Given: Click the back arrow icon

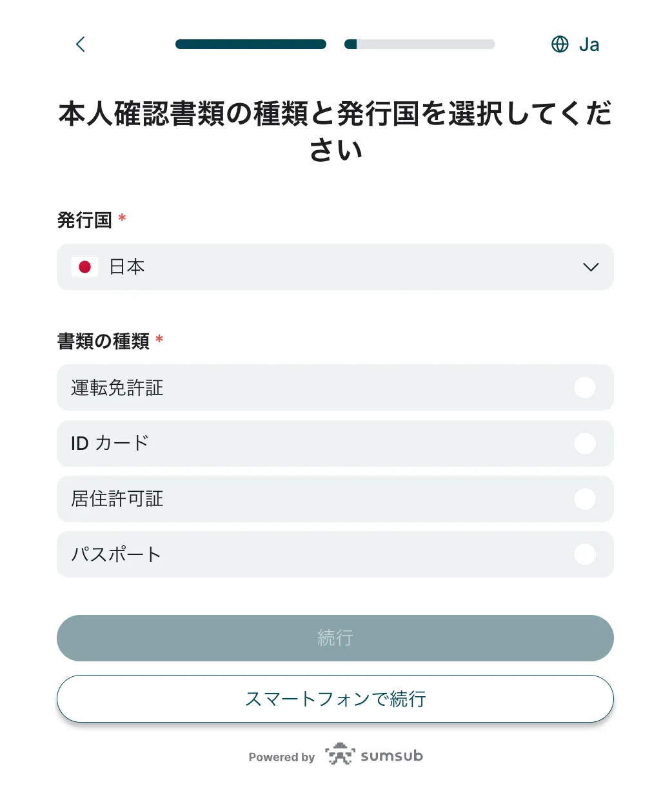Looking at the screenshot, I should [x=80, y=44].
